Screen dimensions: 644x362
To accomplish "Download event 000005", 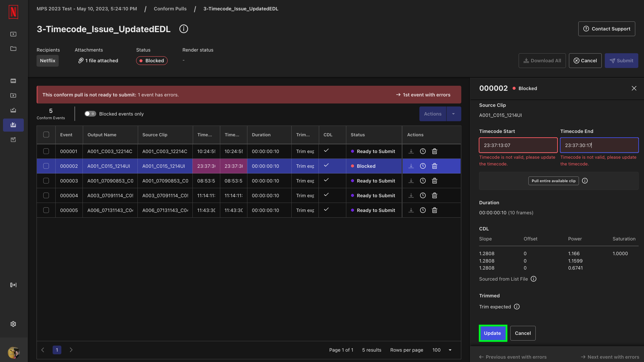I will [x=411, y=210].
